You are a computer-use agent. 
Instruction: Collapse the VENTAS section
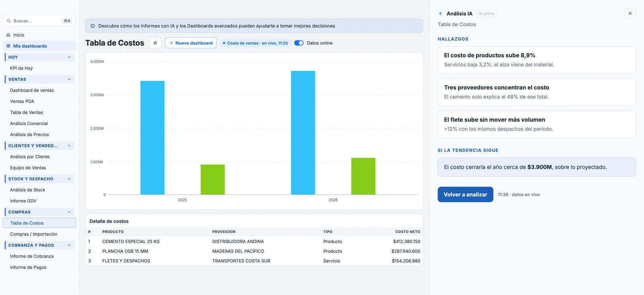click(69, 79)
